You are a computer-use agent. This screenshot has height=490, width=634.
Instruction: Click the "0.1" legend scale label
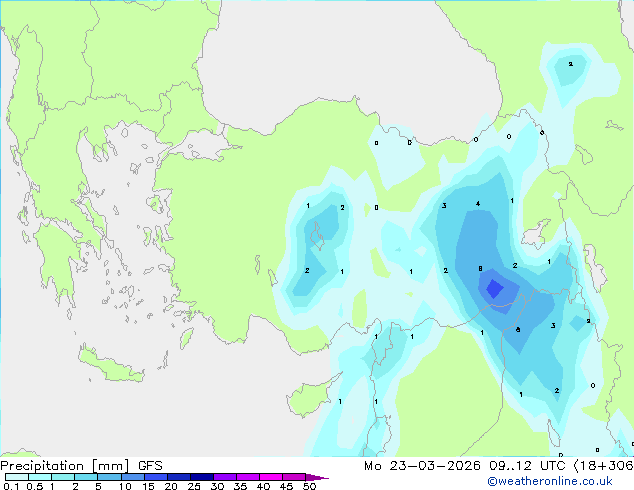coord(11,486)
